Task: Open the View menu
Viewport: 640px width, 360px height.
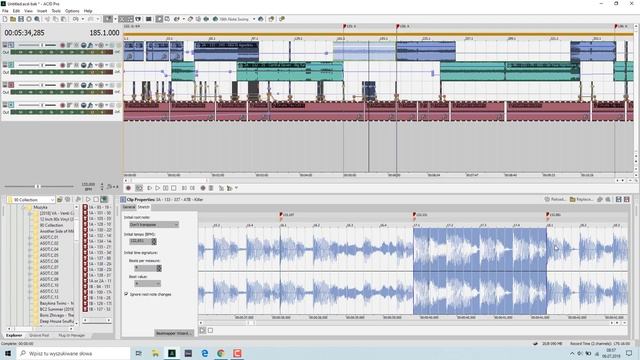Action: click(x=28, y=11)
